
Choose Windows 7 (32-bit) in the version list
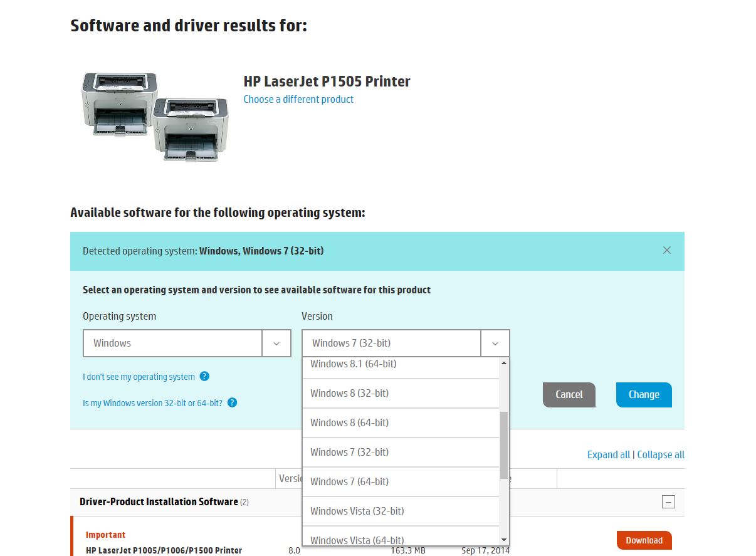click(x=401, y=452)
